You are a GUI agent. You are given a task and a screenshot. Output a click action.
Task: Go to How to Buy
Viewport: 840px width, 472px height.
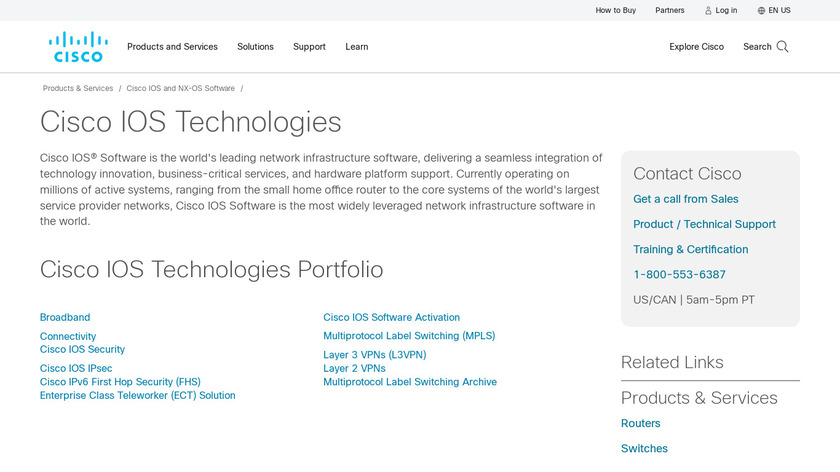click(616, 10)
